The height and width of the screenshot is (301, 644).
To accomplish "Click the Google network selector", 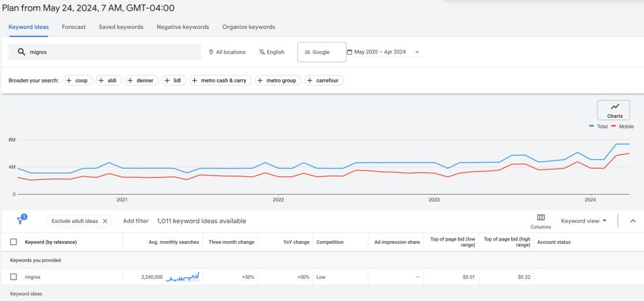I will (x=321, y=52).
